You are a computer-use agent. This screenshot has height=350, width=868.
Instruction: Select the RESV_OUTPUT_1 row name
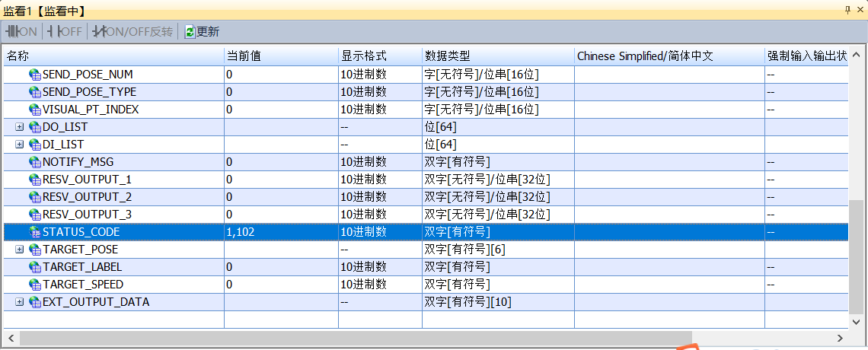click(x=87, y=179)
